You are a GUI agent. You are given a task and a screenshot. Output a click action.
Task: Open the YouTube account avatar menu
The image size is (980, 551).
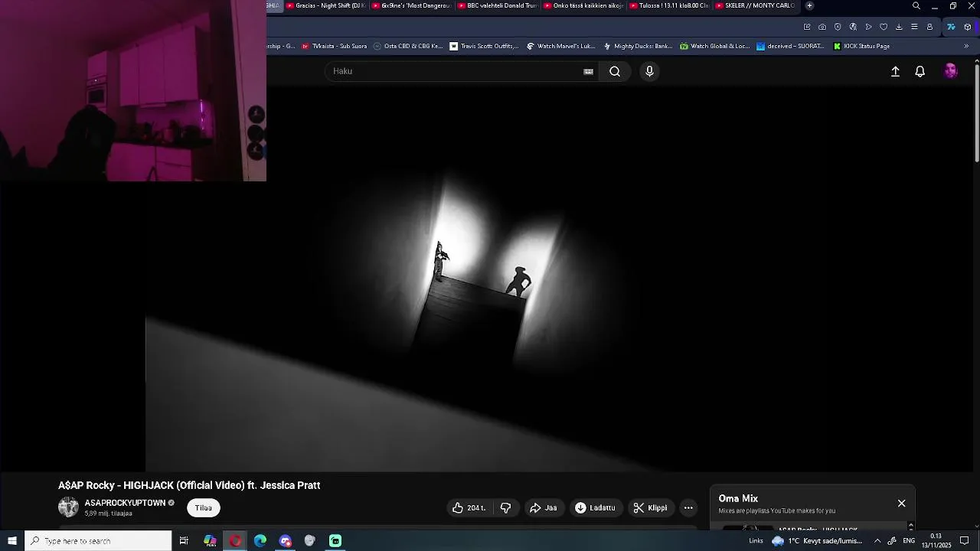point(950,71)
